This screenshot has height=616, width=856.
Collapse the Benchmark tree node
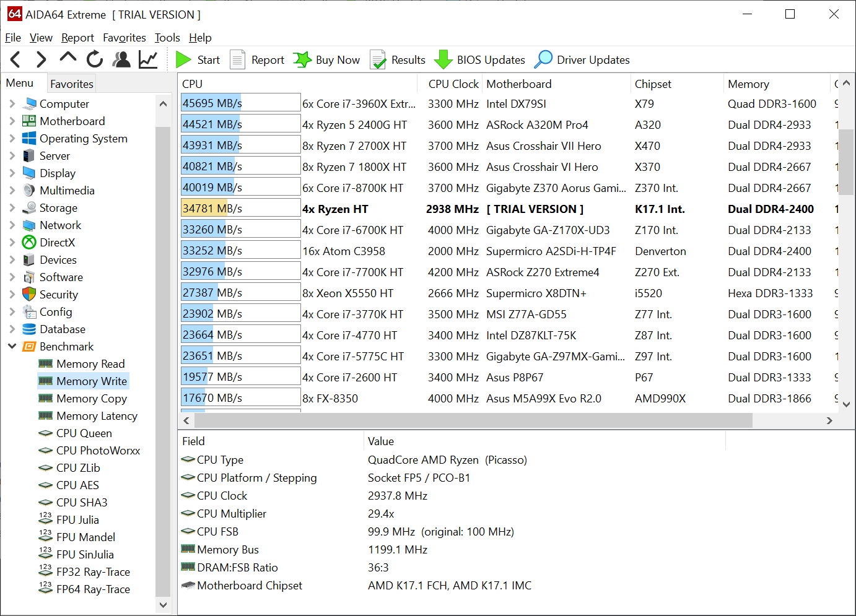point(12,347)
